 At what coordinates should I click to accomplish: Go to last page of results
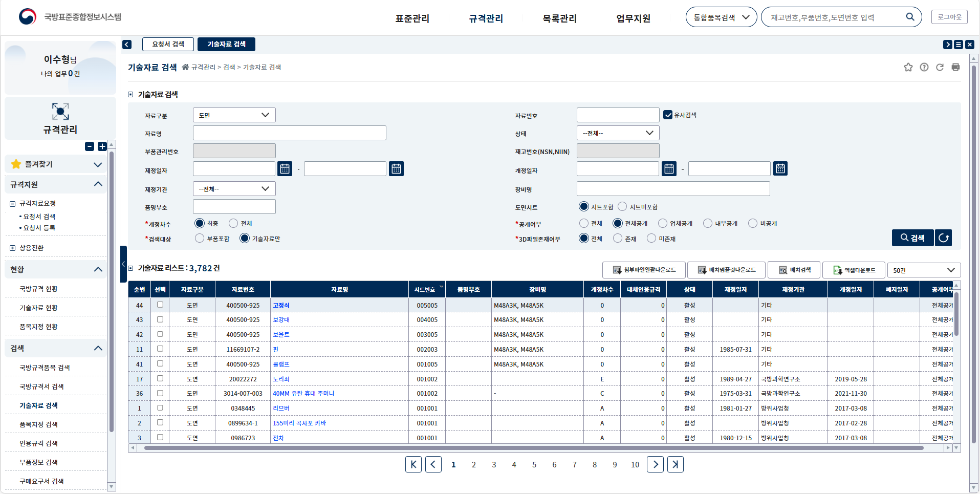[675, 464]
